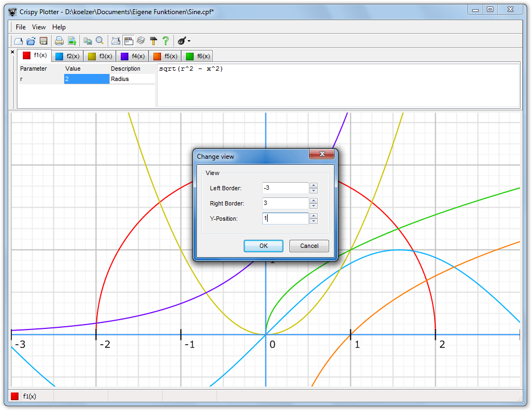
Task: Open an existing function file
Action: click(31, 41)
